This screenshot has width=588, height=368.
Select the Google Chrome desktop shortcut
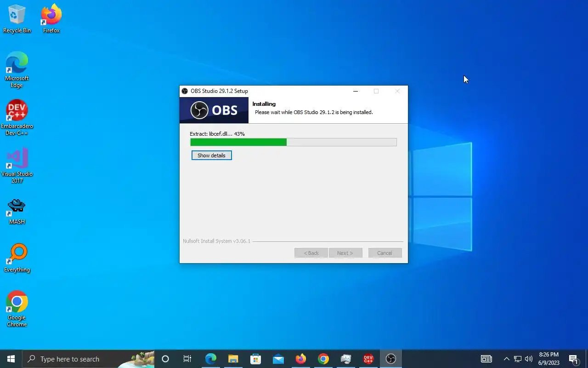tap(17, 309)
